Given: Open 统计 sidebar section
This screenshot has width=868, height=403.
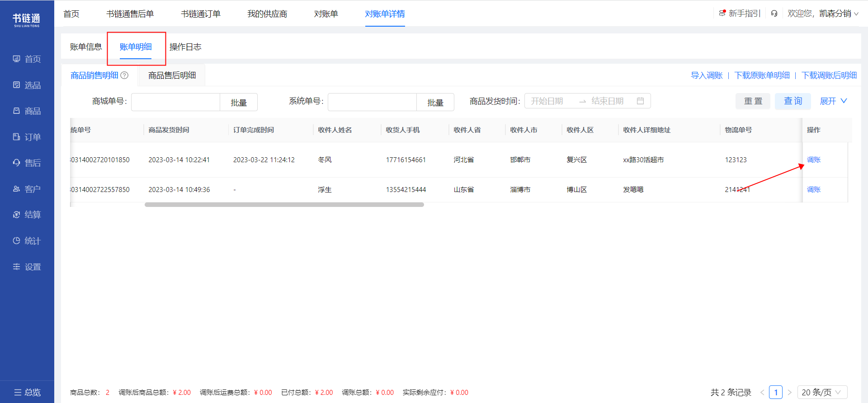Looking at the screenshot, I should pos(27,241).
